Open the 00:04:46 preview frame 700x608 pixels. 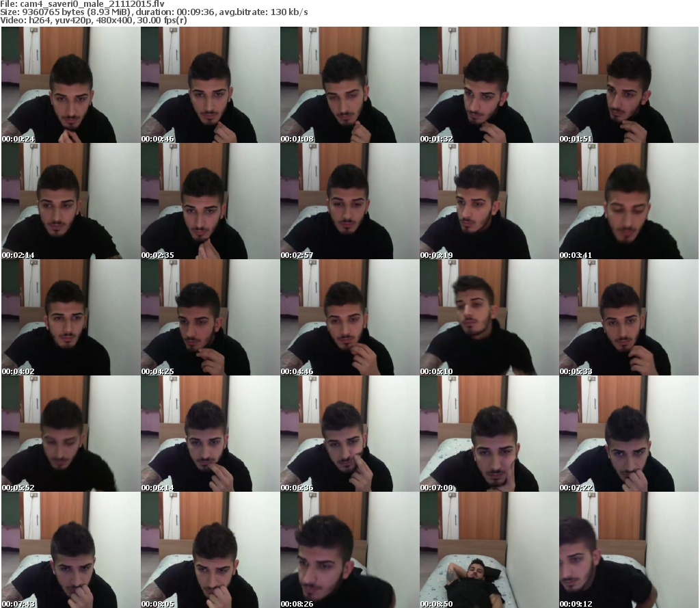349,317
